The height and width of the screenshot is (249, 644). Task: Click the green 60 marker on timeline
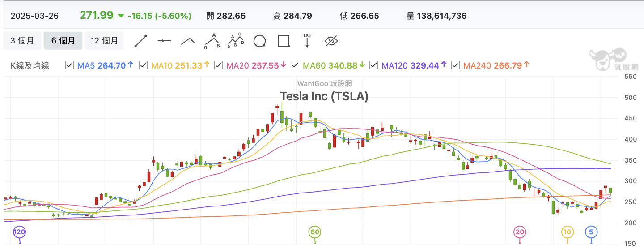(x=315, y=232)
